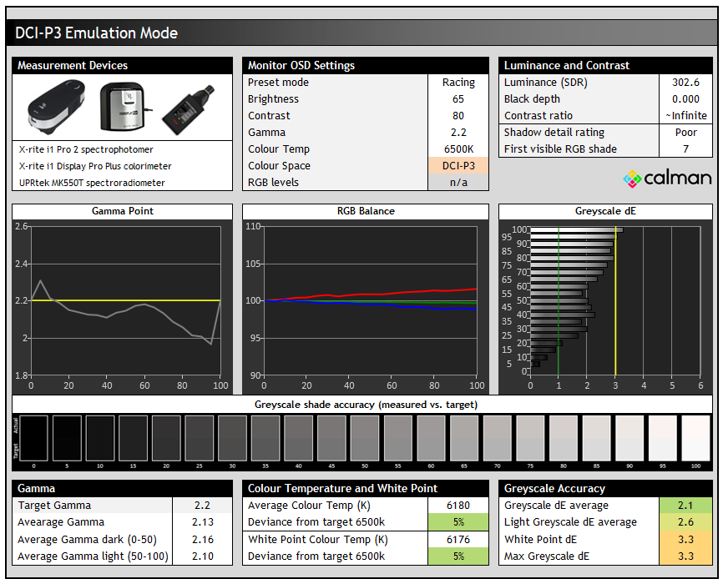The height and width of the screenshot is (579, 728).
Task: Click the Greyscale dE average value 2.1
Action: click(685, 506)
